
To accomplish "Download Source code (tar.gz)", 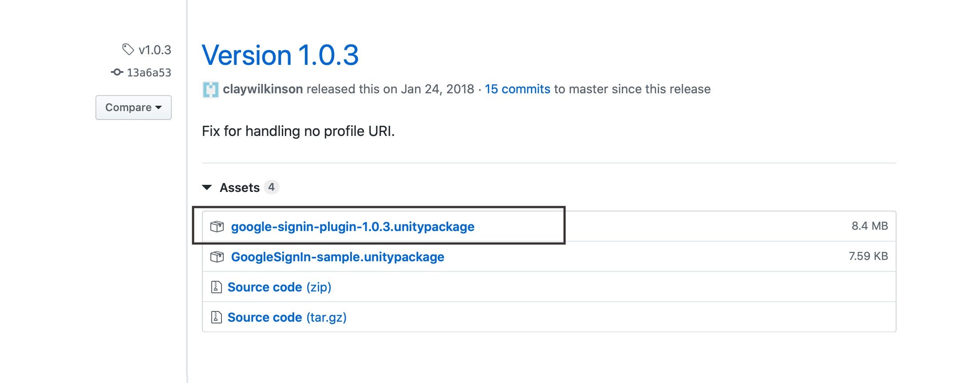I will (287, 317).
